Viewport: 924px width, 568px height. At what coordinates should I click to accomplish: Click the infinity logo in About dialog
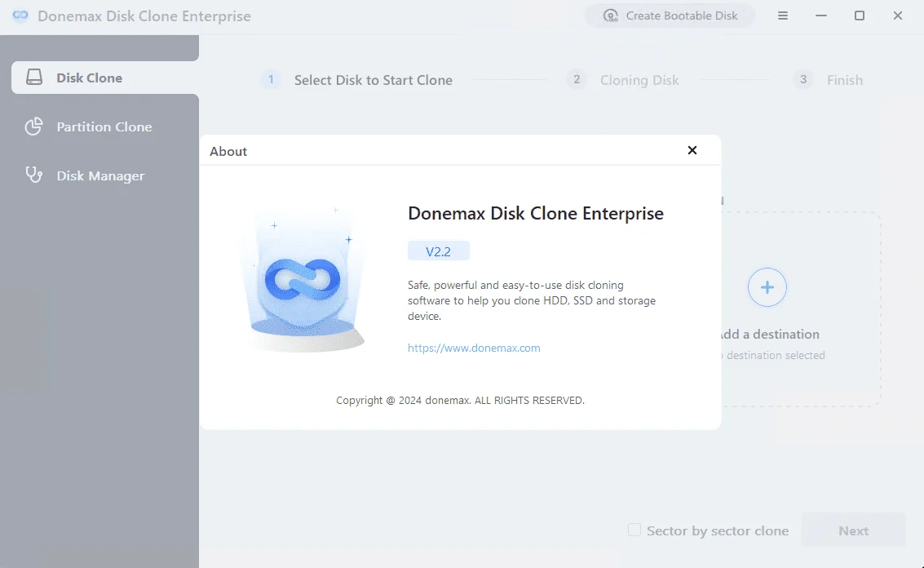(x=303, y=279)
